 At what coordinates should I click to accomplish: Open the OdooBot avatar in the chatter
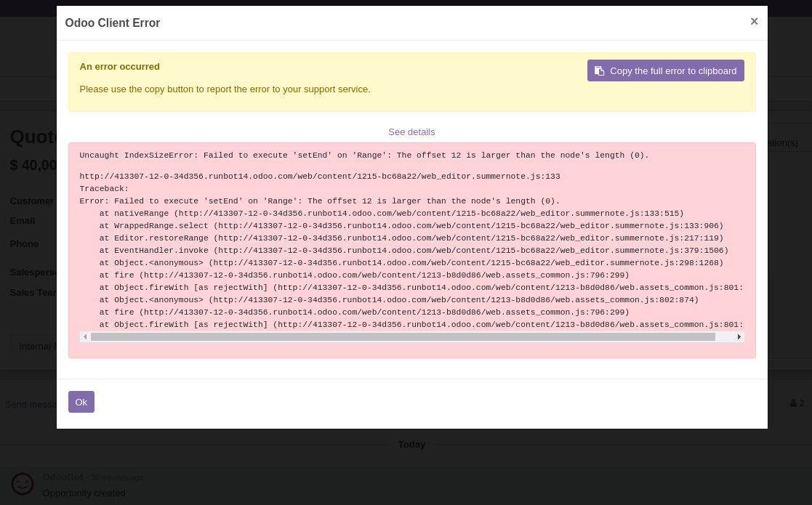(x=23, y=484)
